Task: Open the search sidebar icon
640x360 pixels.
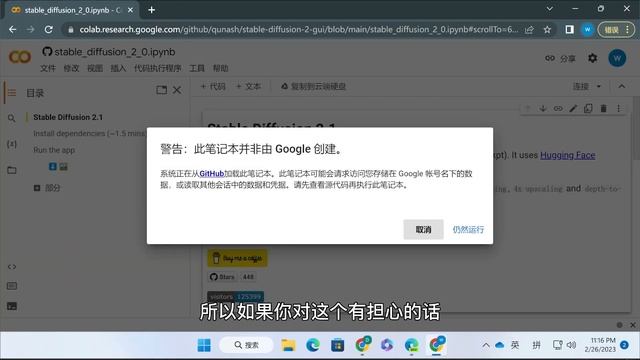Action: 11,118
